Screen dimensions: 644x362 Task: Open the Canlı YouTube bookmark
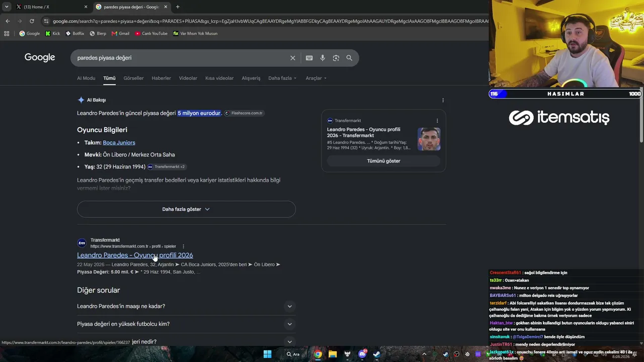[151, 34]
